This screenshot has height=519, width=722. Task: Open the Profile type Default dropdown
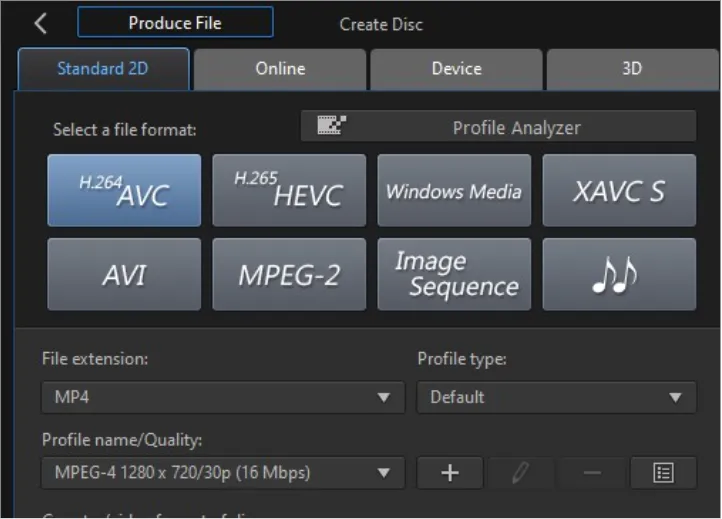coord(557,397)
